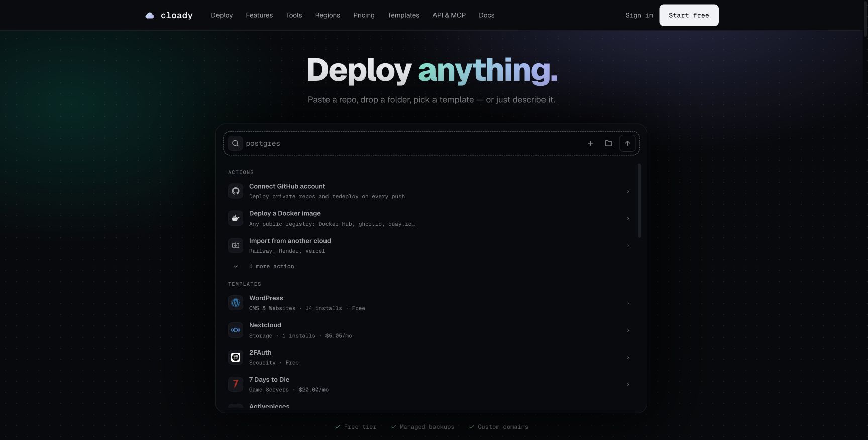868x440 pixels.
Task: Select the "WordPress" template name
Action: point(266,298)
